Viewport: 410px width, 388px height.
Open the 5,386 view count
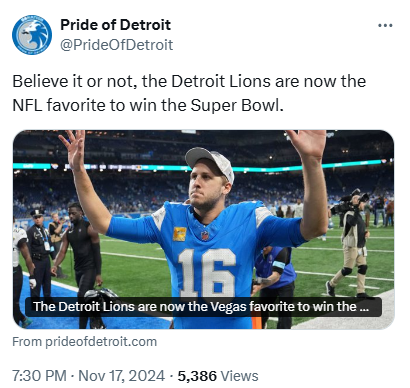tap(197, 376)
